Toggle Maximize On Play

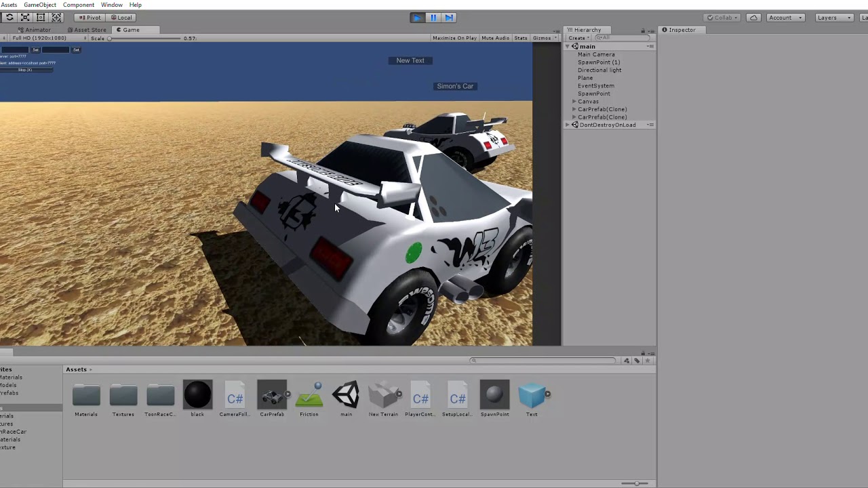454,38
